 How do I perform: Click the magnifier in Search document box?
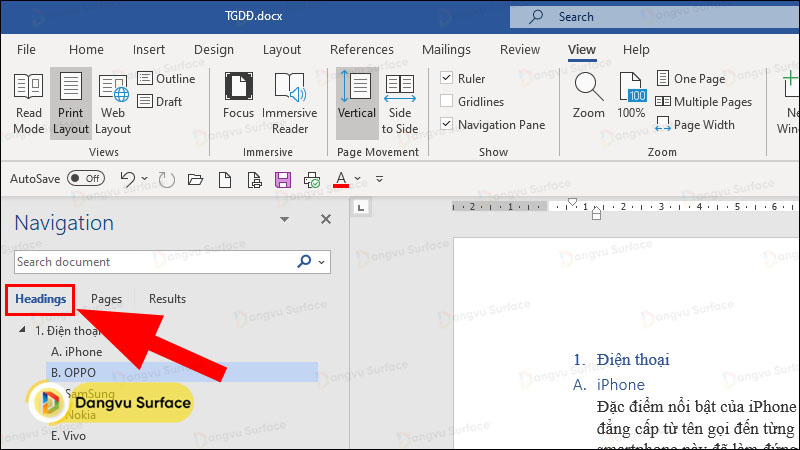coord(304,261)
